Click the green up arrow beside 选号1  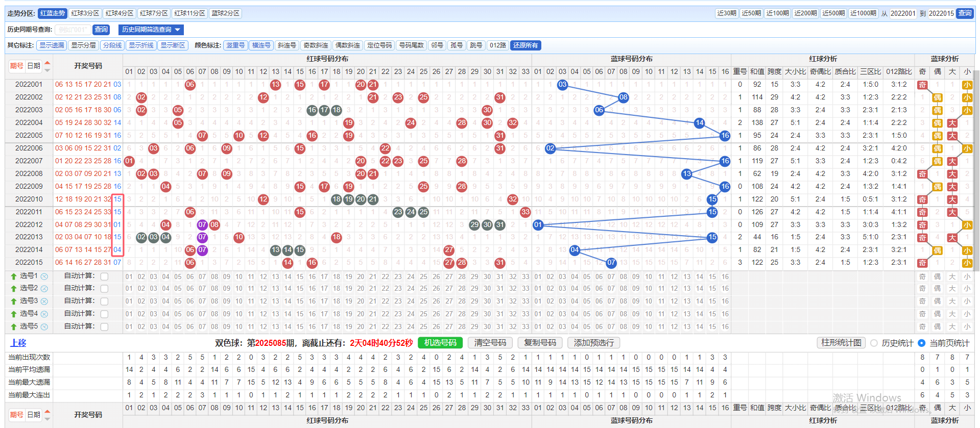[x=14, y=276]
